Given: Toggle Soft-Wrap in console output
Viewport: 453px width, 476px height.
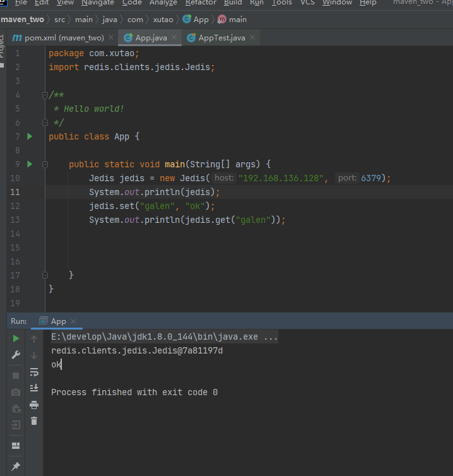Looking at the screenshot, I should [34, 372].
